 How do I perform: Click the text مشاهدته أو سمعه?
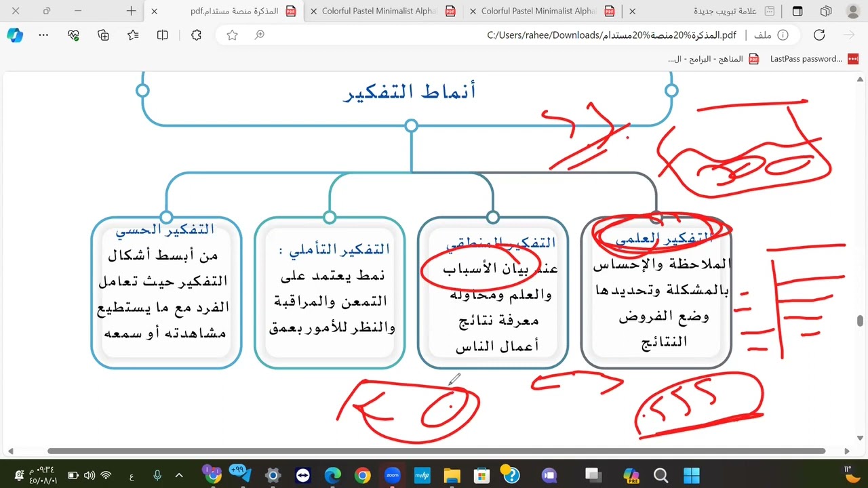tap(165, 333)
